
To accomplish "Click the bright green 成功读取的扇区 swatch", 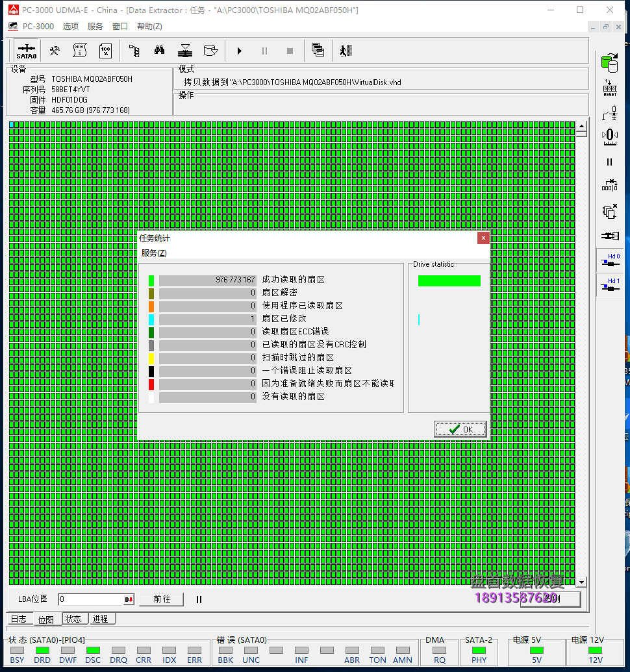I will (x=151, y=280).
